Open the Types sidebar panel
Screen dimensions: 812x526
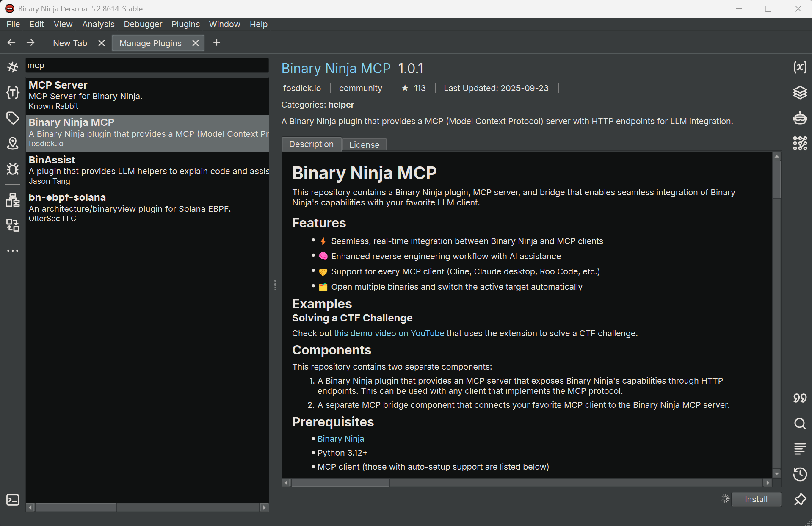point(13,93)
